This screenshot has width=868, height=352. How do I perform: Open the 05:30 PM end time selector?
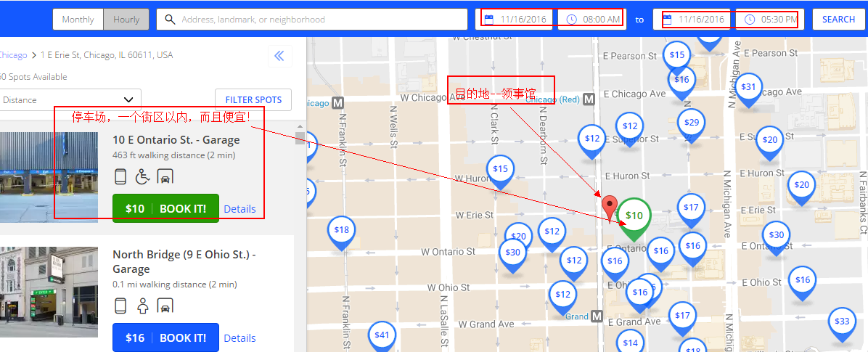click(x=769, y=20)
